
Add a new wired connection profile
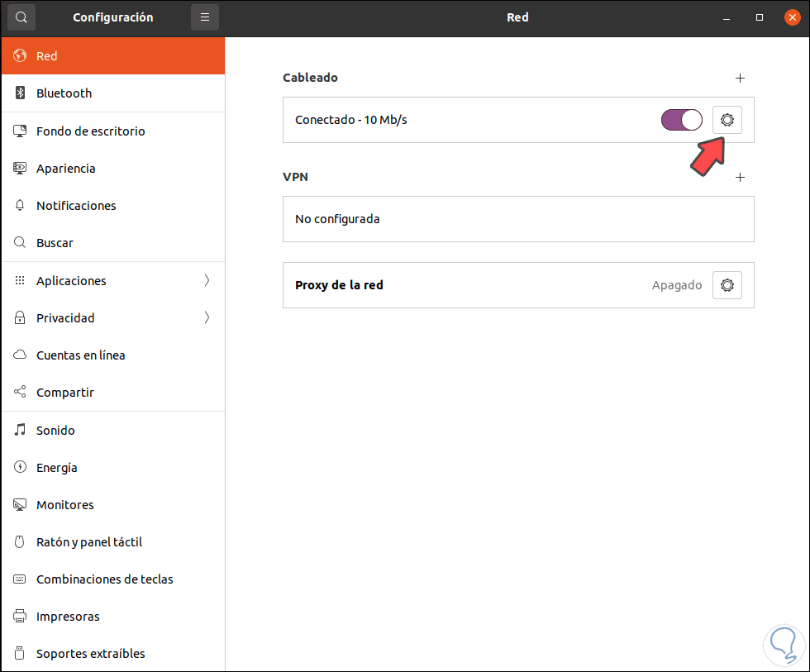[741, 78]
